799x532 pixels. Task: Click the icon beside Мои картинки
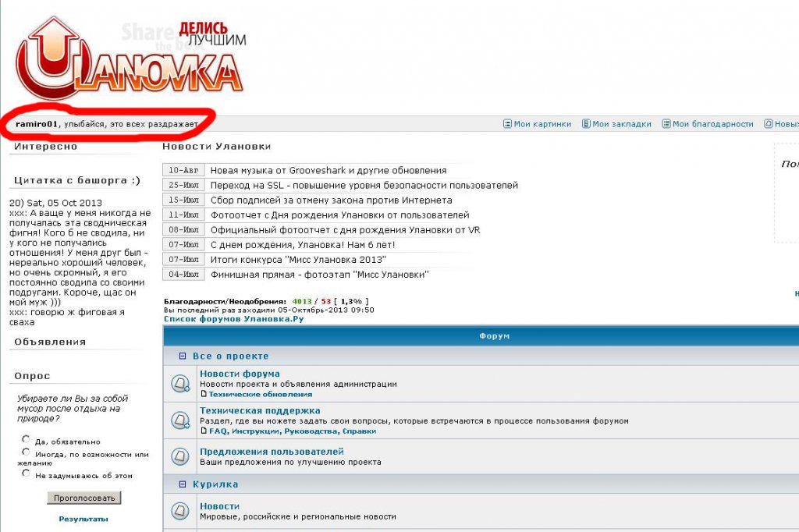pos(507,124)
